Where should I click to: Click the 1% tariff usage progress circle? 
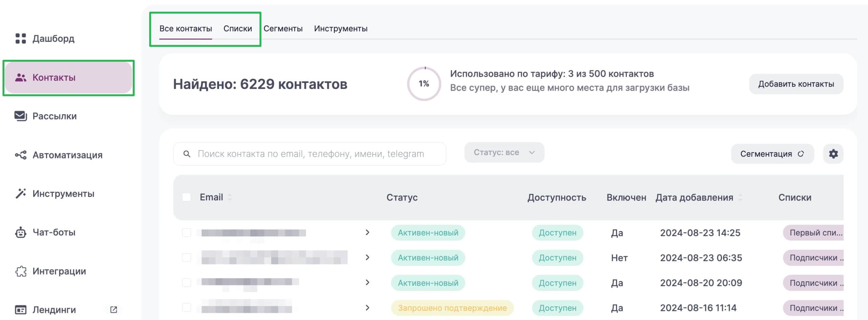(424, 84)
